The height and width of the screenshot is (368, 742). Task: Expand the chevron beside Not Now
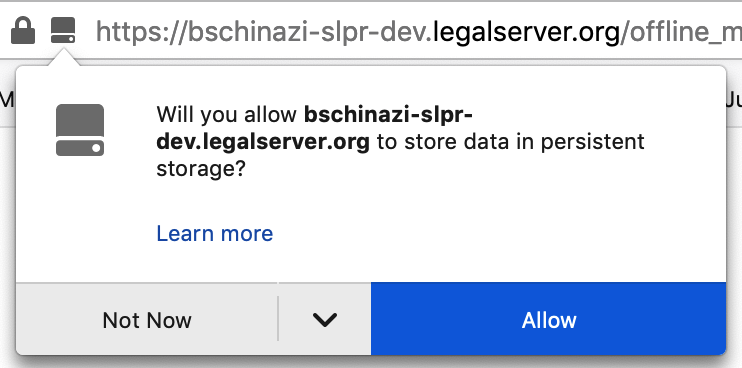[x=325, y=319]
